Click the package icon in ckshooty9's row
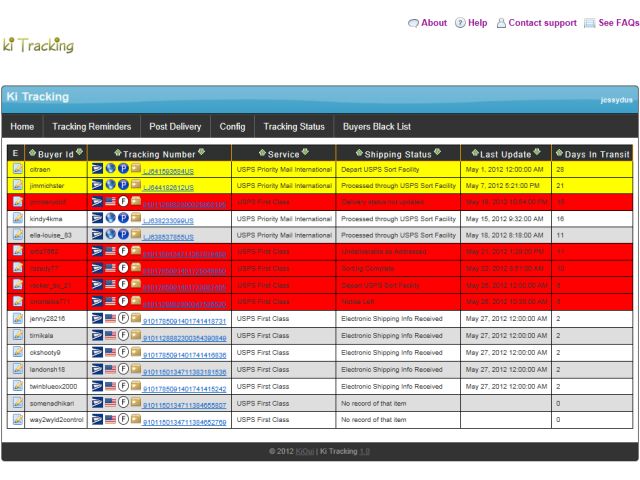The width and height of the screenshot is (640, 480). tap(136, 352)
